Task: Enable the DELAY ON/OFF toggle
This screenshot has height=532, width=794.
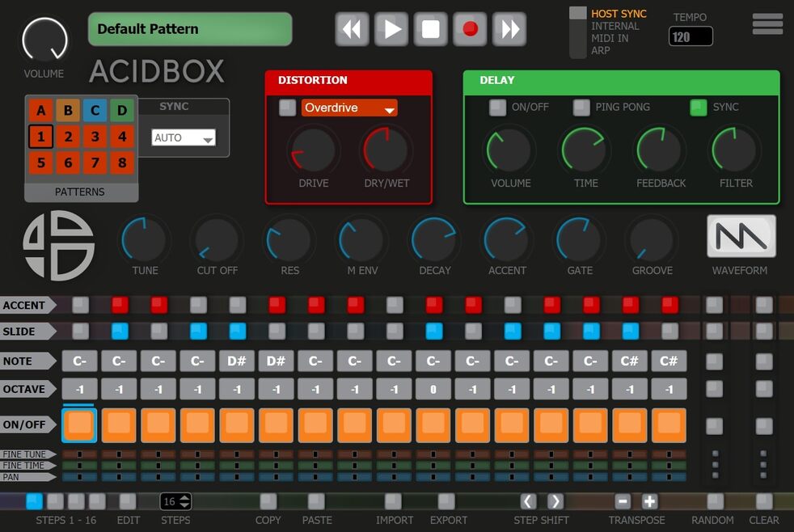Action: point(497,107)
